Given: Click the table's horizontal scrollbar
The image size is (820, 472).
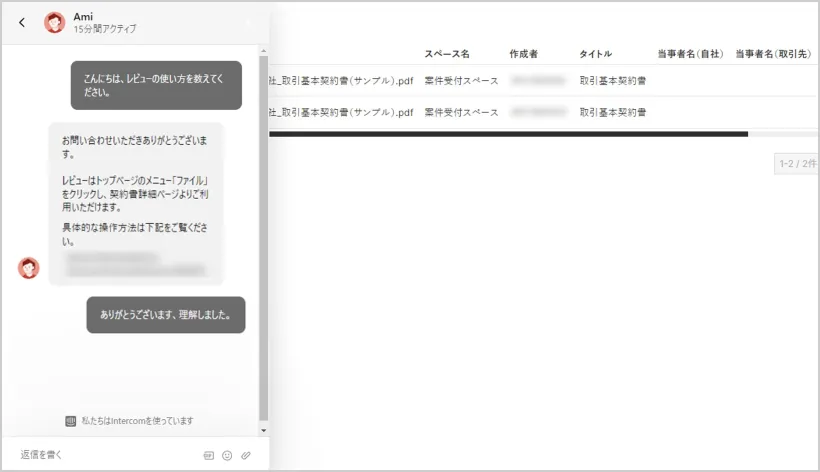Looking at the screenshot, I should click(x=508, y=133).
